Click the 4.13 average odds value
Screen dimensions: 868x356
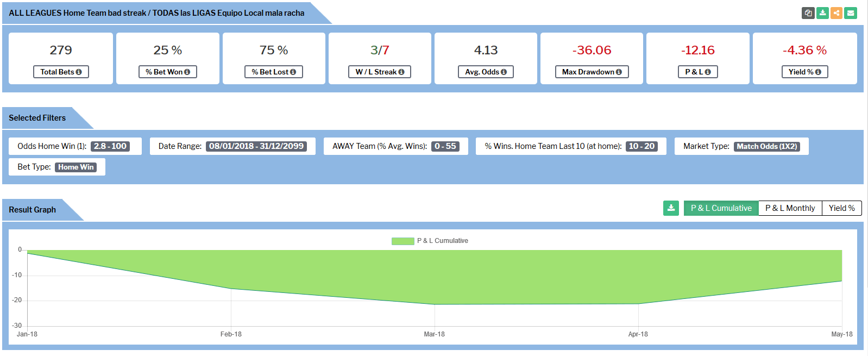(486, 50)
